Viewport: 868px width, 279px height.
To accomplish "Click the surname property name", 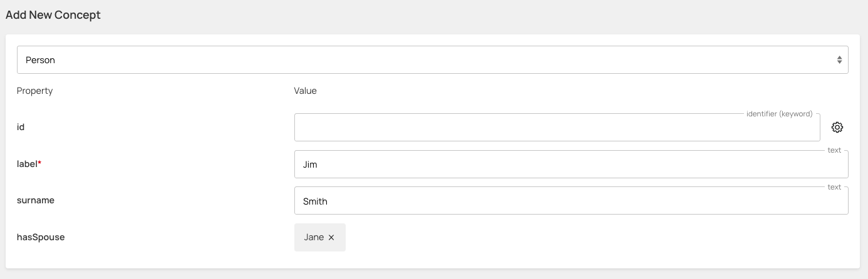I will click(x=35, y=200).
